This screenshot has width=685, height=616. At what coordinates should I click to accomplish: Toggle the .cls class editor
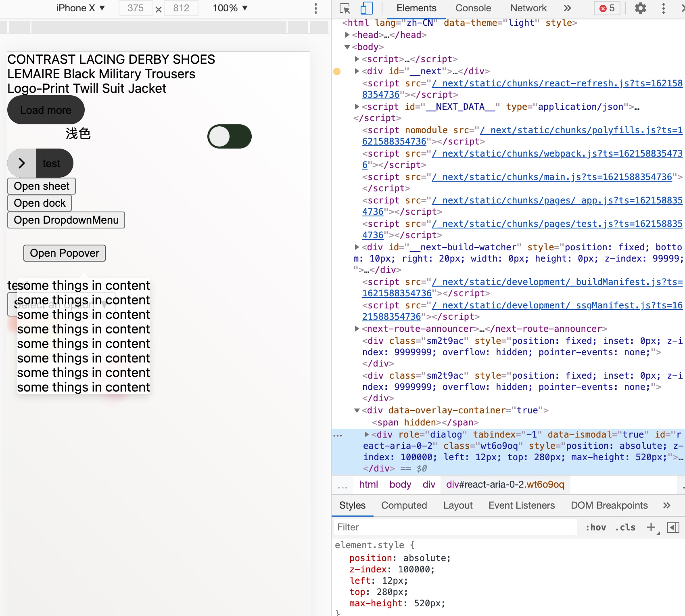624,527
